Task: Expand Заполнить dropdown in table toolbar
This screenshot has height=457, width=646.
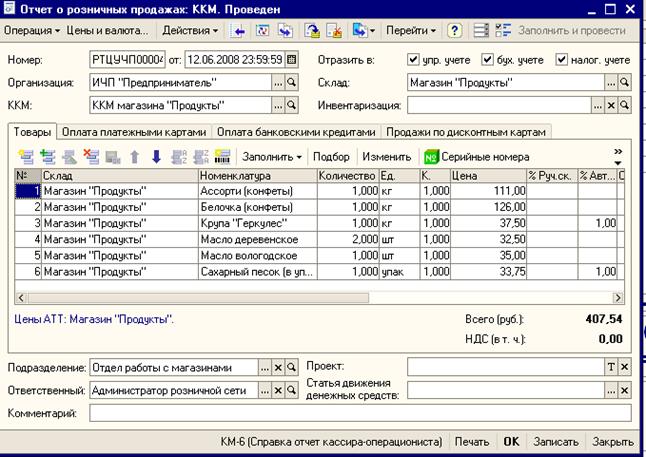Action: (272, 157)
